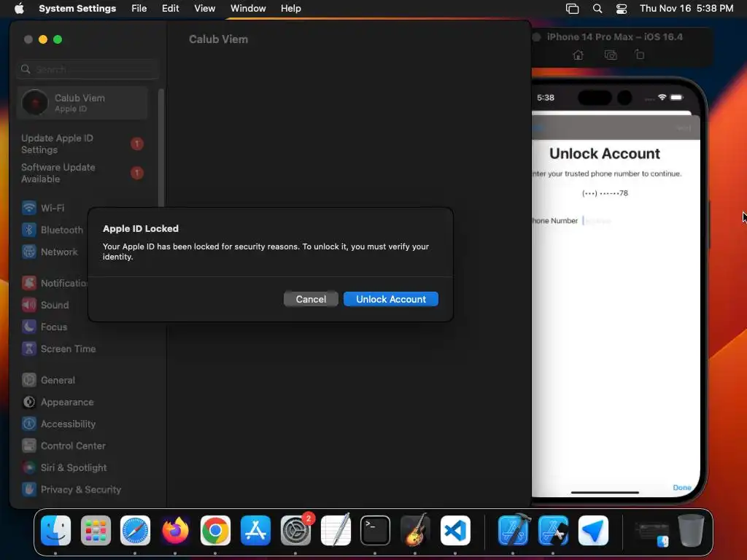The width and height of the screenshot is (747, 560).
Task: Open Xcode from the Dock
Action: (513, 531)
